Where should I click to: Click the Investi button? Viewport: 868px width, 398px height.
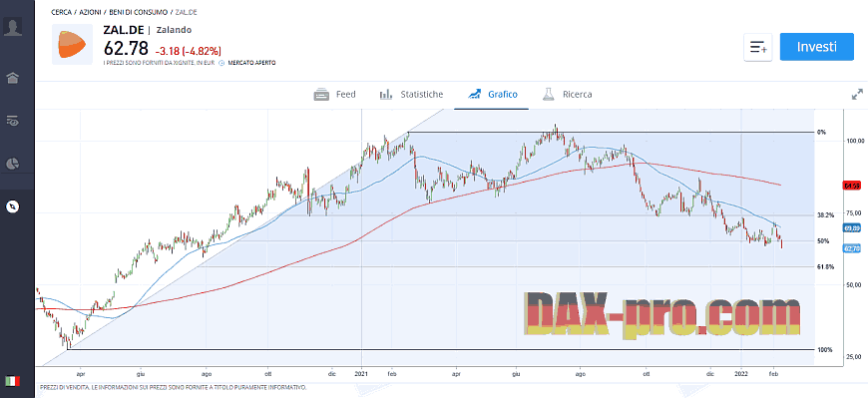(x=816, y=47)
